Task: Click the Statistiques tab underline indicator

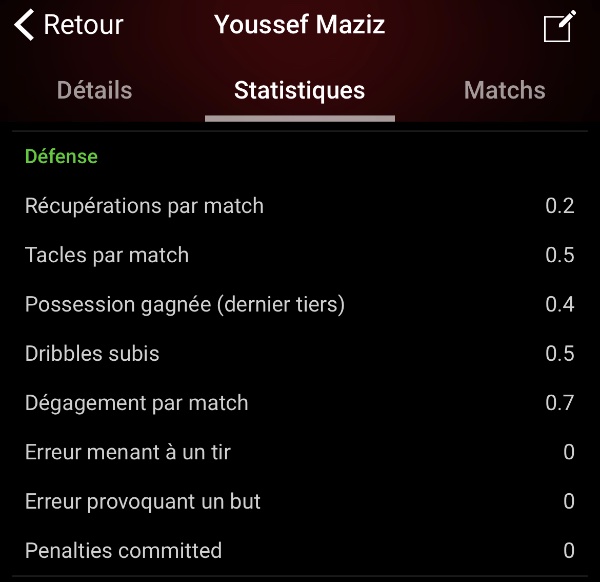Action: click(300, 119)
